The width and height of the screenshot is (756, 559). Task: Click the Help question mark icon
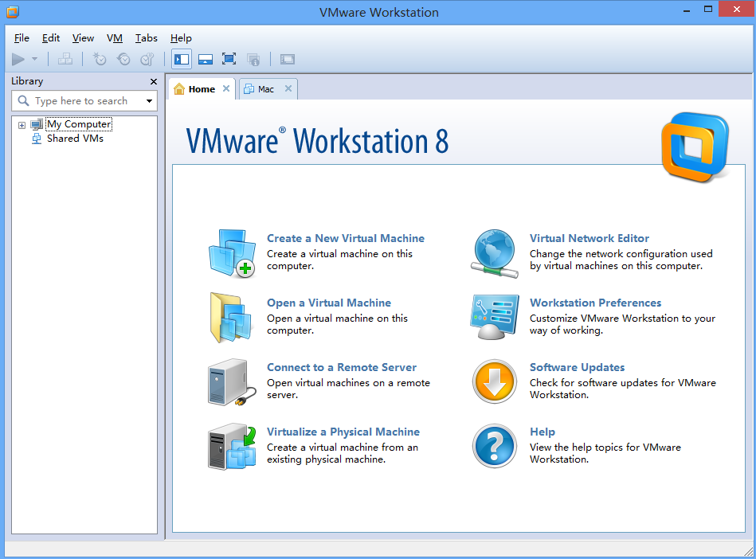coord(494,446)
